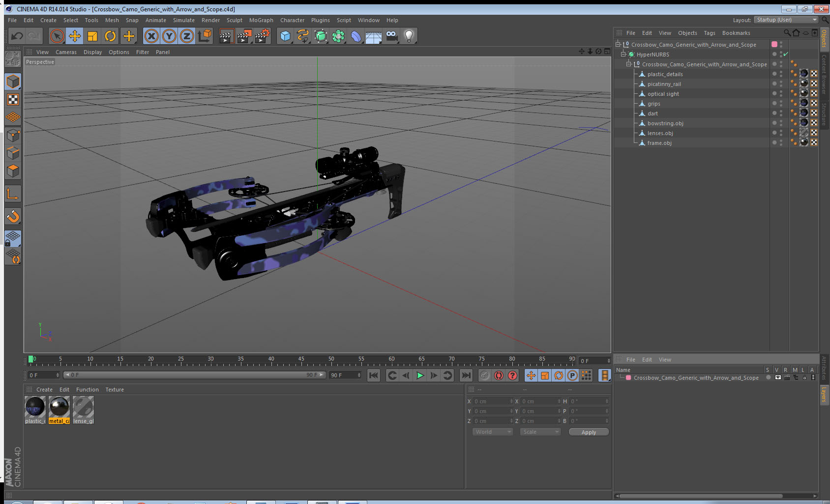The width and height of the screenshot is (830, 504).
Task: Click the Undo arrow icon
Action: coord(17,36)
